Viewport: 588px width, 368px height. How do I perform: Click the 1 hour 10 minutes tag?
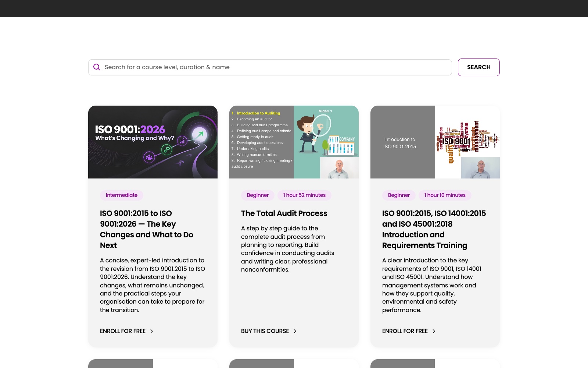click(445, 195)
